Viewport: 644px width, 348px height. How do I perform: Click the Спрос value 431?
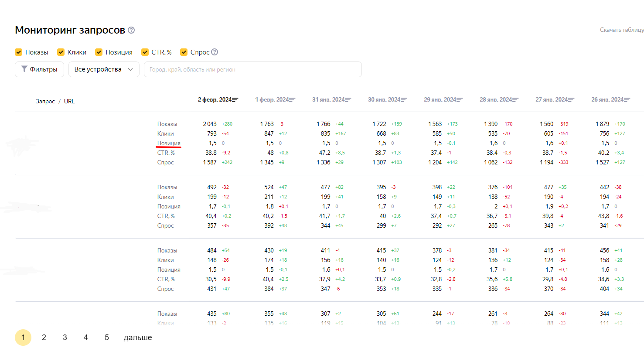coord(211,289)
